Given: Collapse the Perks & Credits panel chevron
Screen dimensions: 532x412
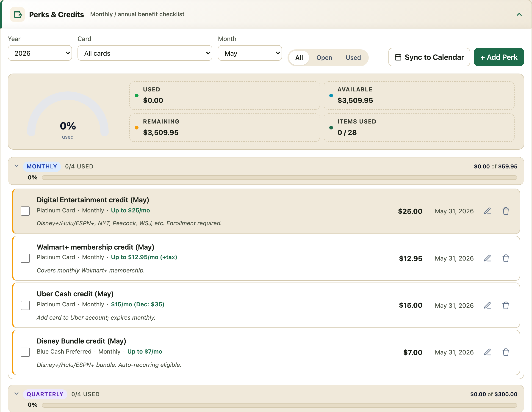Looking at the screenshot, I should coord(519,15).
